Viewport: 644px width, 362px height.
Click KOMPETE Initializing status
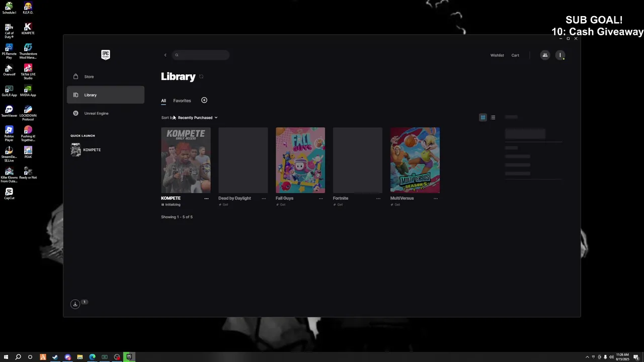coord(171,205)
